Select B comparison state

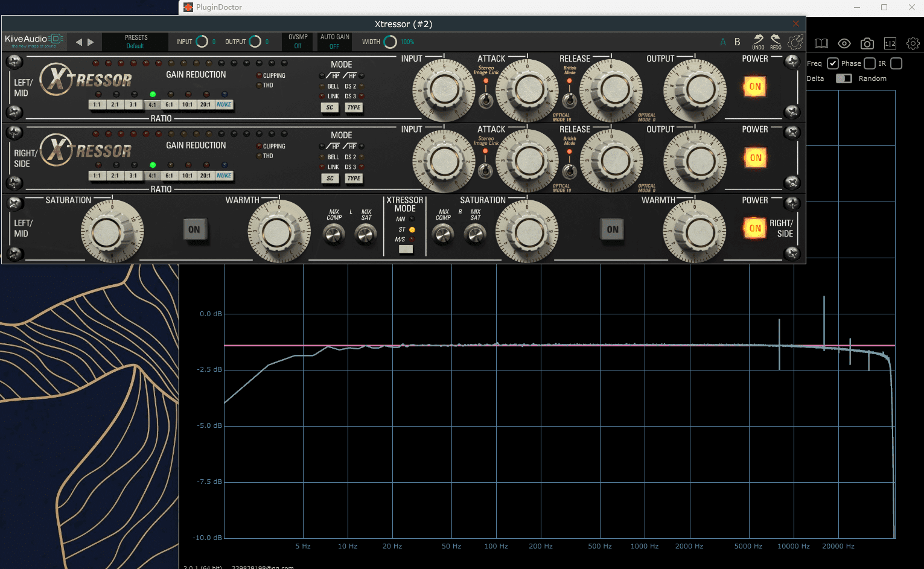click(737, 42)
